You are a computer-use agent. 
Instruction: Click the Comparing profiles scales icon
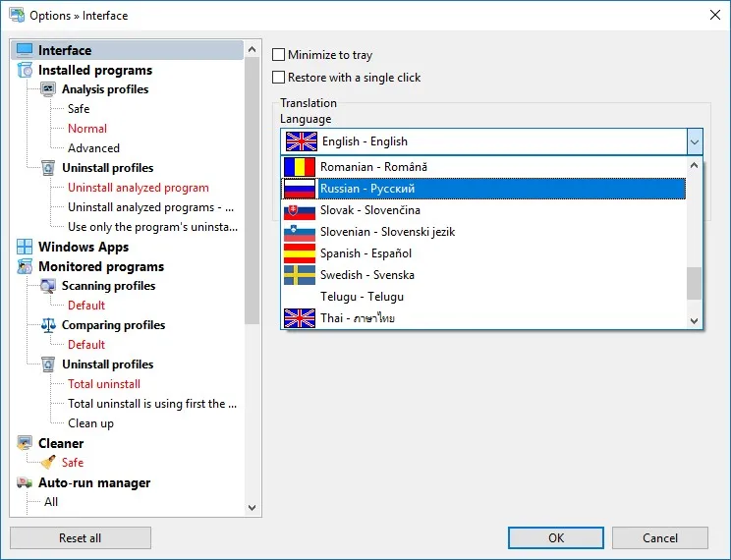point(48,325)
